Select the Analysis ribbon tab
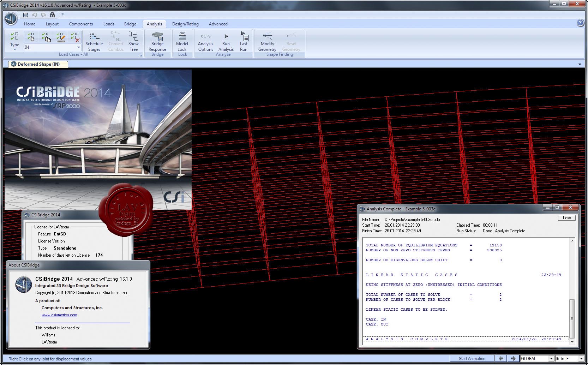This screenshot has width=588, height=365. 154,24
